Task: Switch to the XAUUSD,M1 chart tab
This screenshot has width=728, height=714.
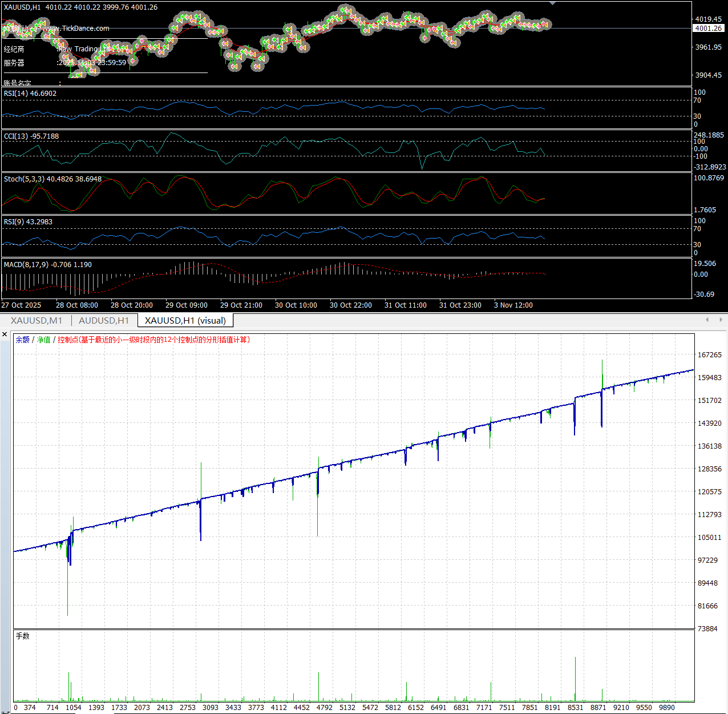Action: click(37, 321)
